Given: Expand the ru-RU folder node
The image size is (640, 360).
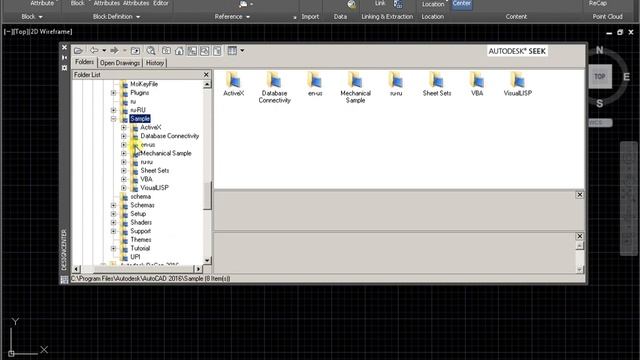Looking at the screenshot, I should tap(113, 110).
